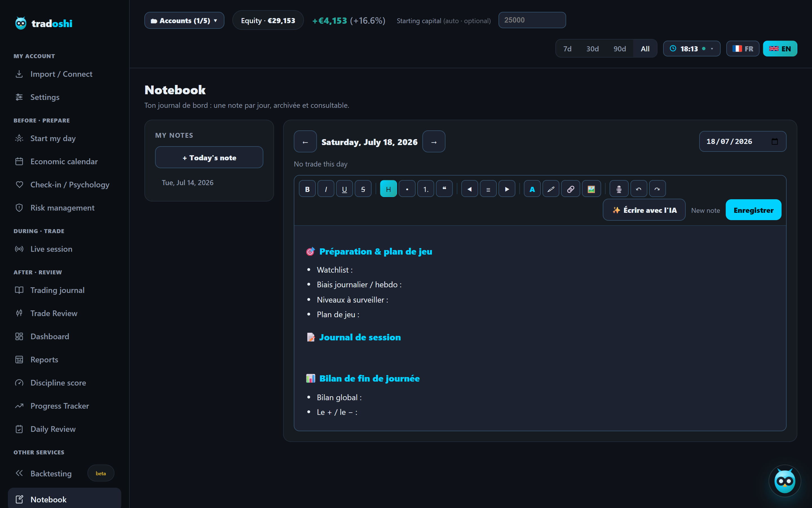Center align the text

point(488,189)
